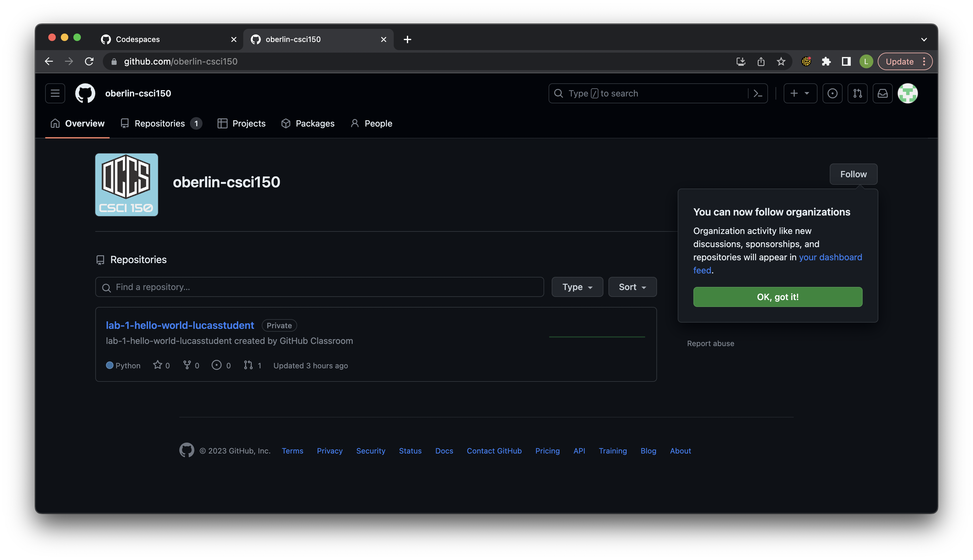Go back with the browser back arrow
973x560 pixels.
(49, 61)
